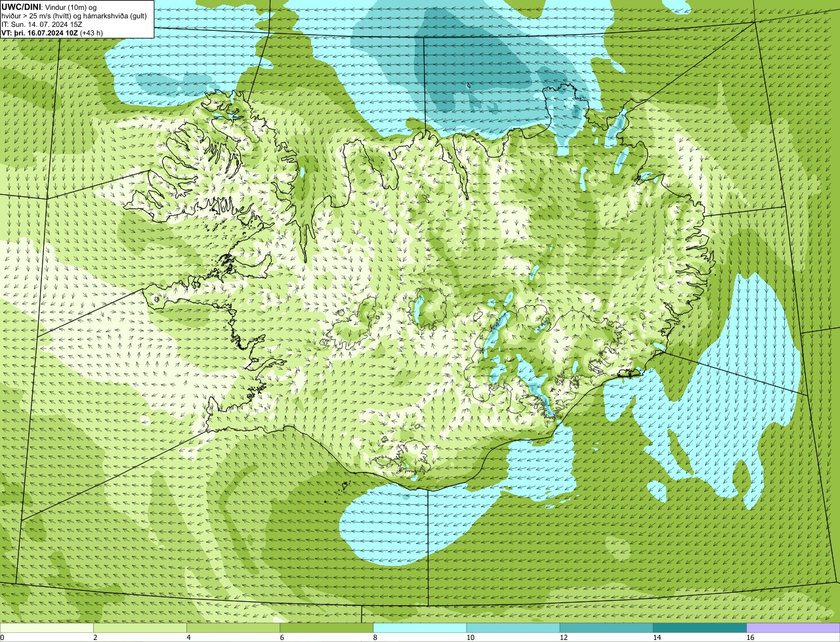Choose the dark teal 14–16 m/s legend swatch
The image size is (840, 642).
click(x=700, y=628)
